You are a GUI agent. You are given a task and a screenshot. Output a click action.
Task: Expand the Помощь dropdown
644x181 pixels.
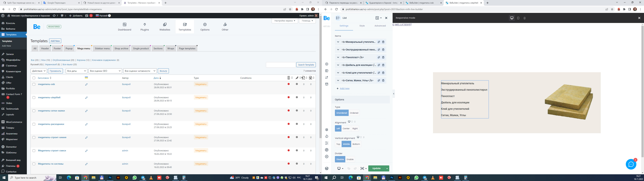click(307, 21)
